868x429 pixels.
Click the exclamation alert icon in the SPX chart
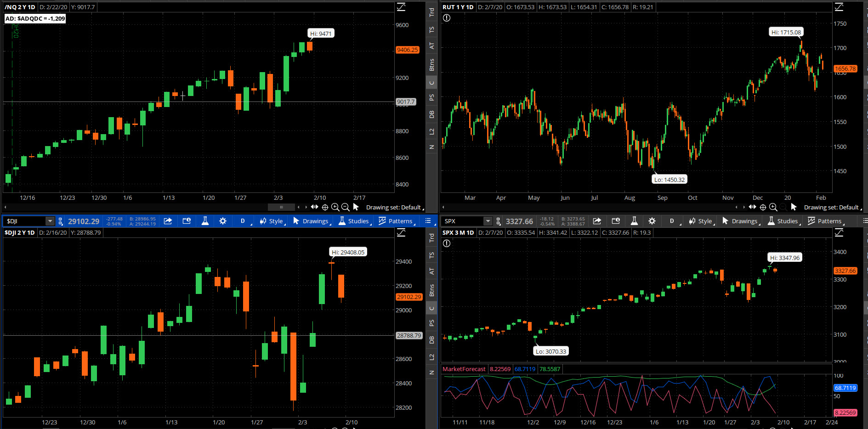click(x=447, y=243)
